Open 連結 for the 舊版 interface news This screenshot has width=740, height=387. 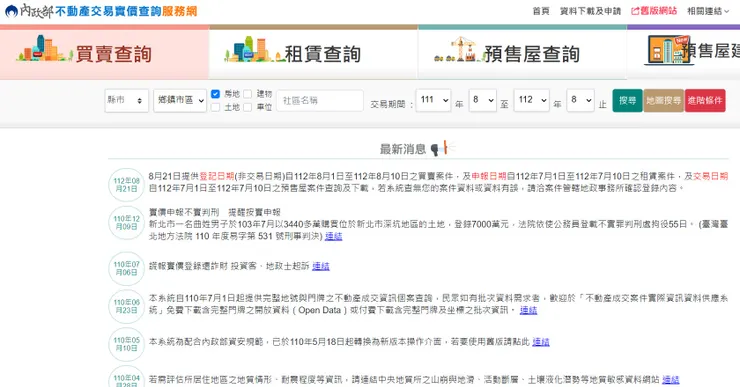541,342
